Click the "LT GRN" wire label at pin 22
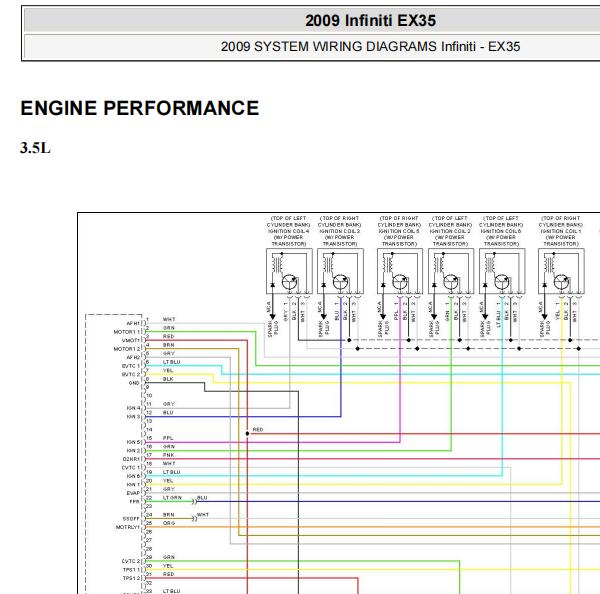Screen dimensions: 600x594 click(172, 498)
